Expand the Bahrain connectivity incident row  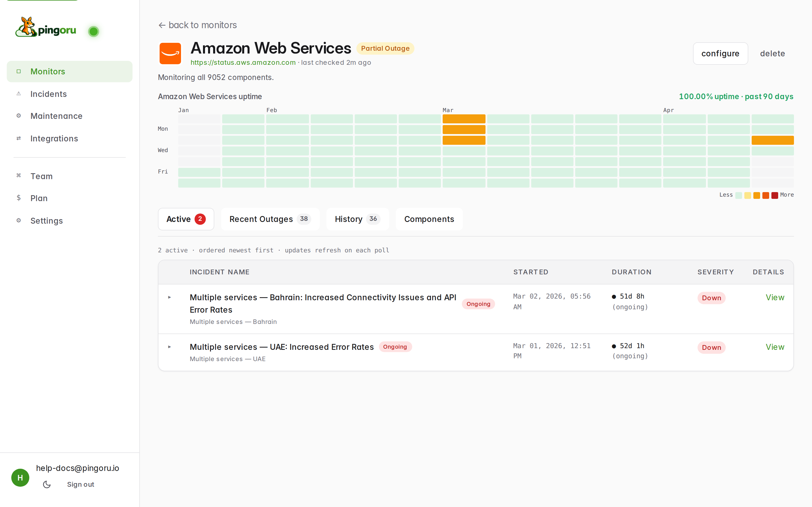click(170, 297)
